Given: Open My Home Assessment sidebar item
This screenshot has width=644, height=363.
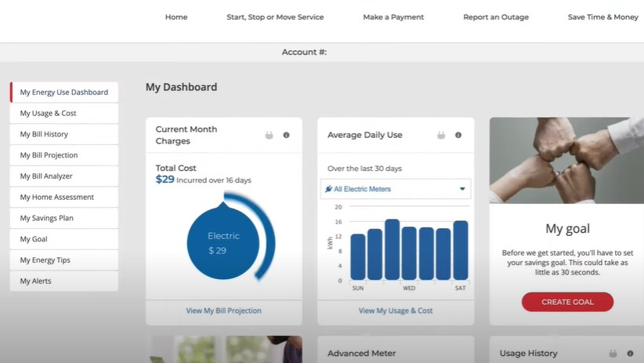Looking at the screenshot, I should point(56,197).
